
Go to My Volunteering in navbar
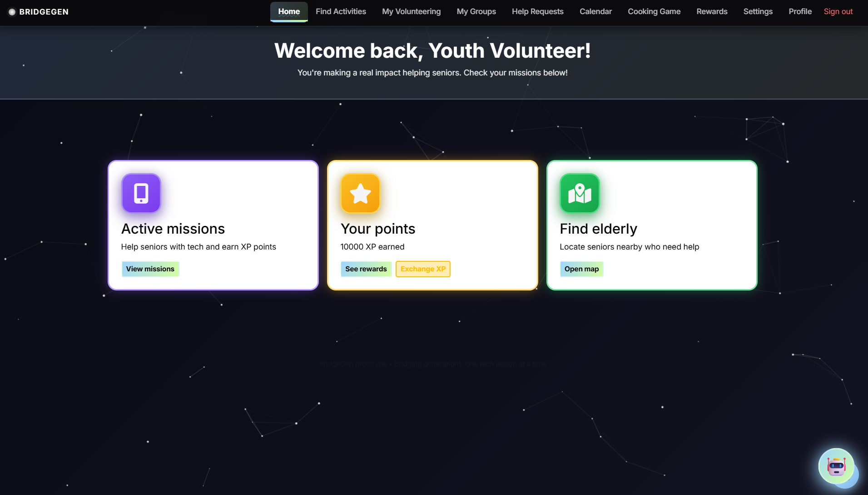(x=411, y=11)
